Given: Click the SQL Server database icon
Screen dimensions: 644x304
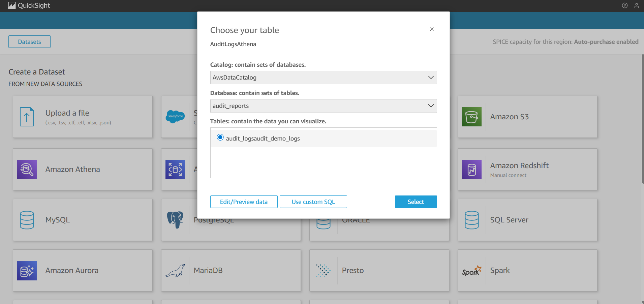Looking at the screenshot, I should click(x=472, y=220).
